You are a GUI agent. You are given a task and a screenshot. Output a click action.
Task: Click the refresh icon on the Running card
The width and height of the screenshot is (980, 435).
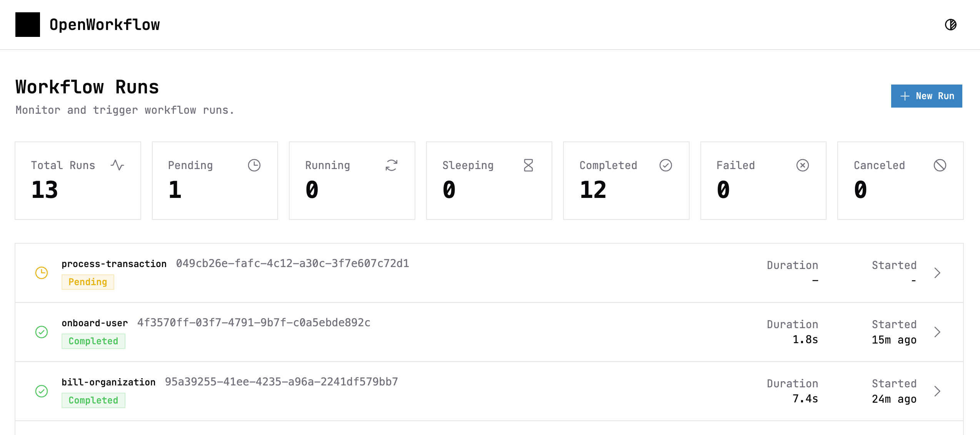(392, 165)
